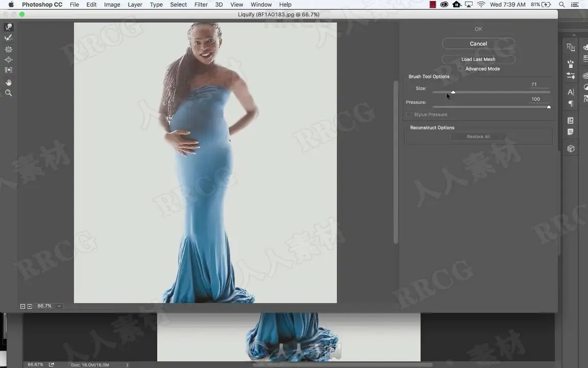Open the Apple menu
Viewport: 588px width, 368px height.
pos(11,5)
